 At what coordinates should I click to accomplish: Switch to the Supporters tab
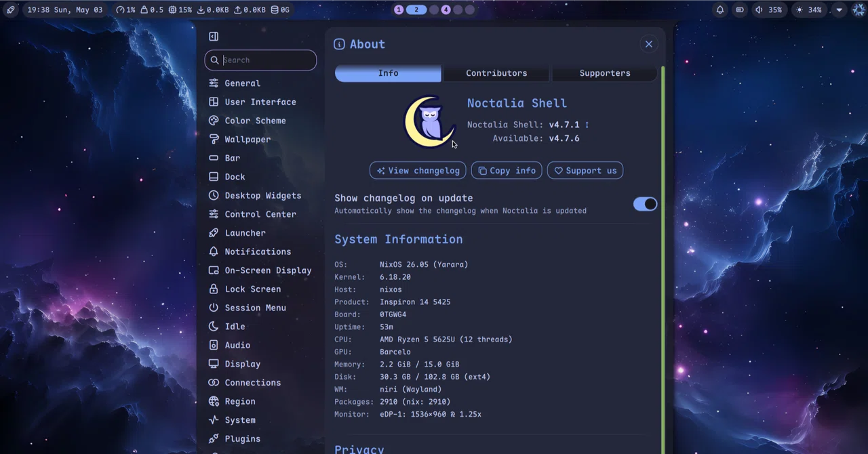point(605,73)
